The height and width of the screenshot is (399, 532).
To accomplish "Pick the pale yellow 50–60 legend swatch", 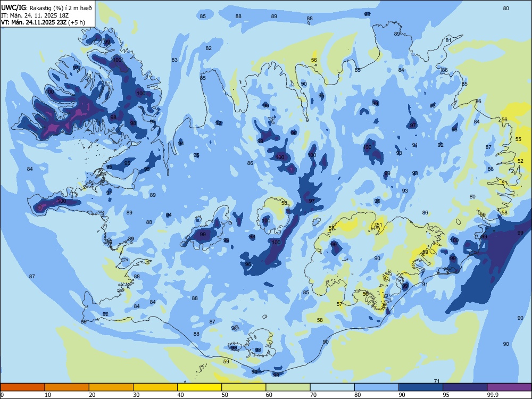I will click(x=244, y=387).
